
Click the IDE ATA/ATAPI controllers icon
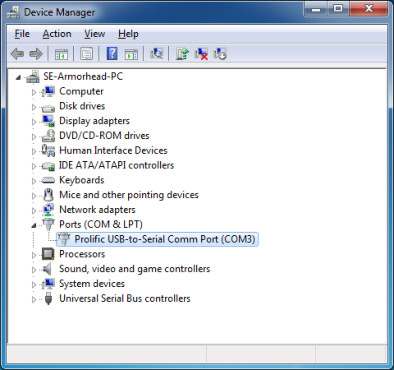coord(48,166)
